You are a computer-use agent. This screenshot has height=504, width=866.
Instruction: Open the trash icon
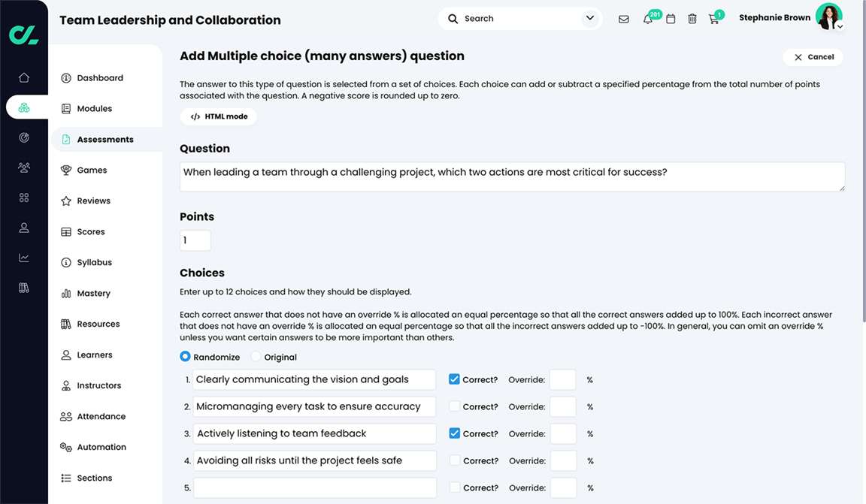[692, 19]
